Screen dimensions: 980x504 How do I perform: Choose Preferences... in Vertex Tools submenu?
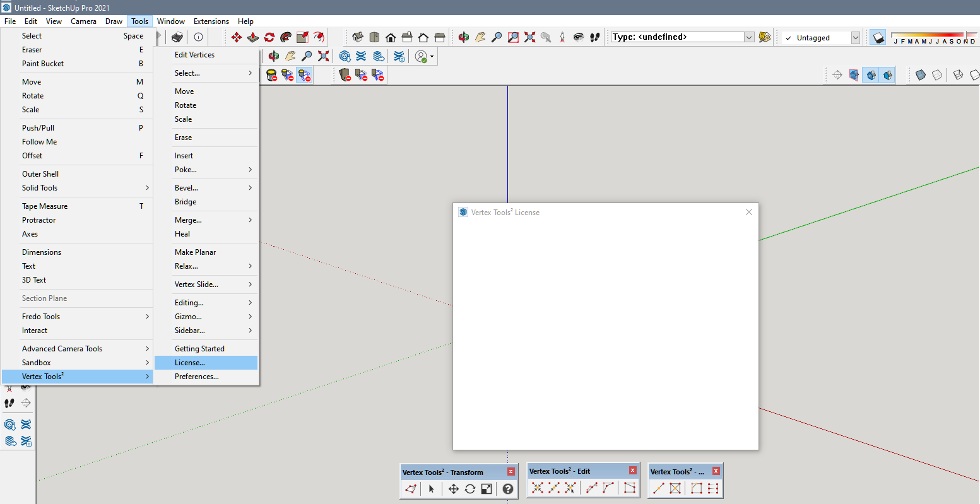coord(206,377)
